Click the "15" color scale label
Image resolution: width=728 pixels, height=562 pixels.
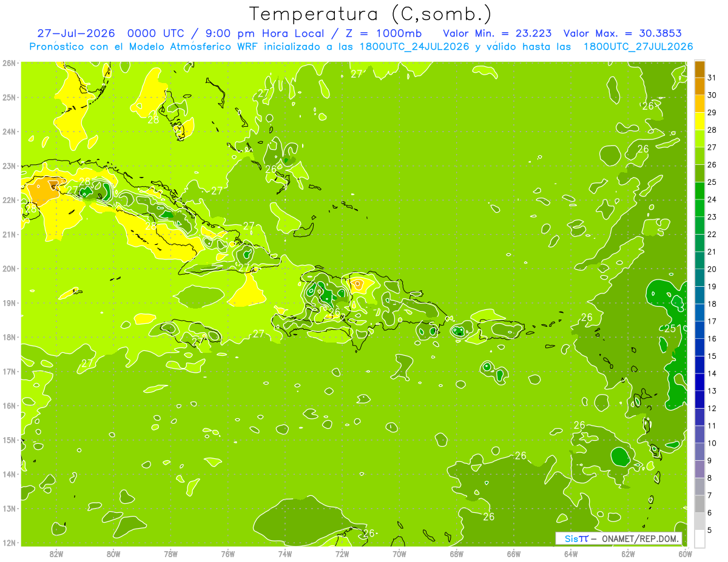[x=712, y=356]
